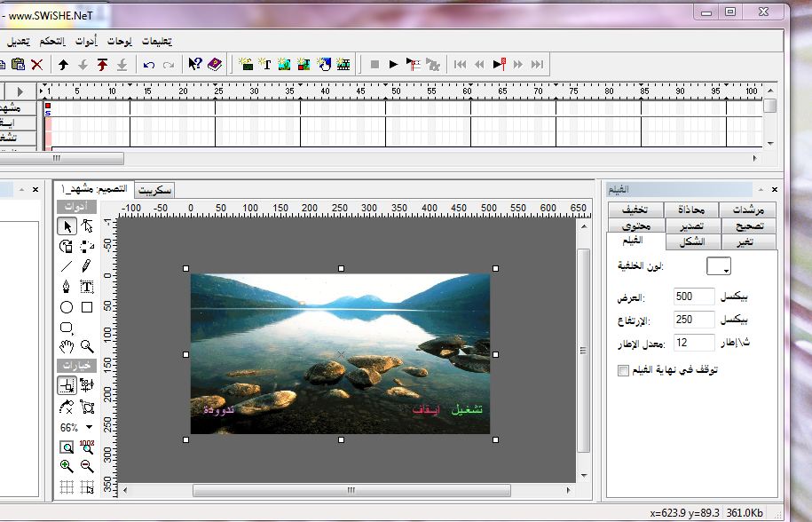Viewport: 812px width, 522px height.
Task: Open the 'أدوات' menu
Action: point(85,41)
